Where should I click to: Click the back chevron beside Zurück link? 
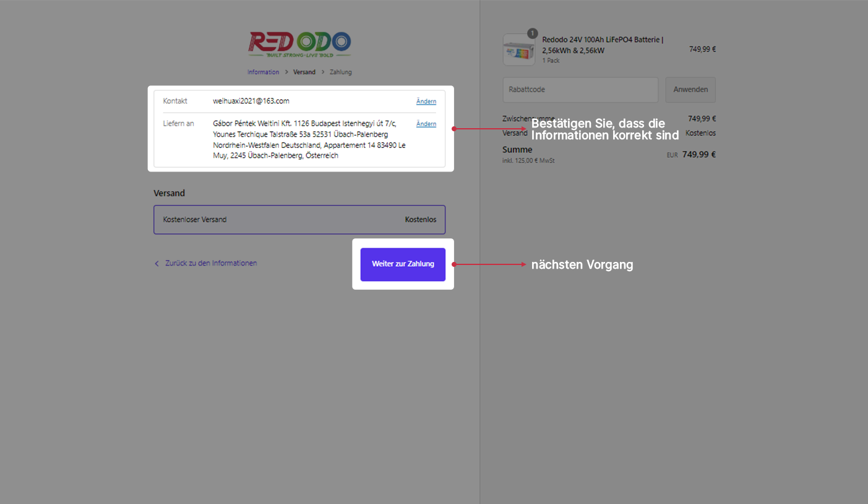pyautogui.click(x=157, y=263)
